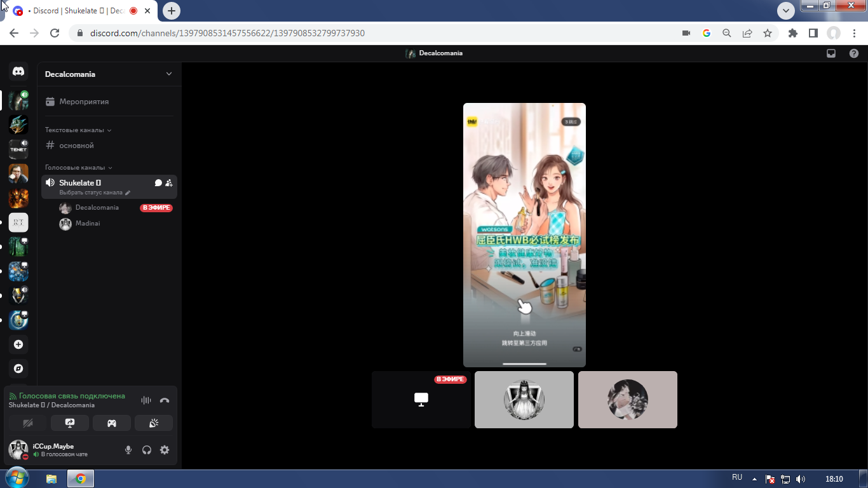Open the основной text channel

pyautogui.click(x=109, y=146)
